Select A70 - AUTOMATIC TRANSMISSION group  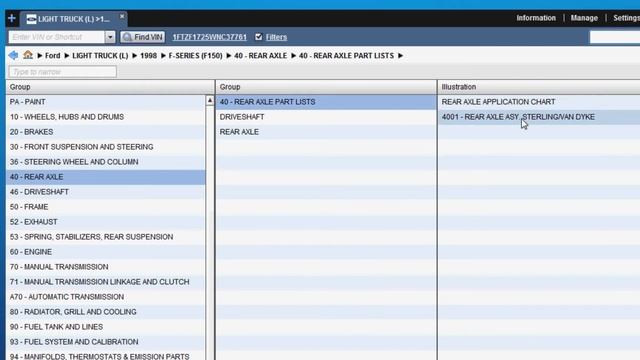[x=106, y=297]
